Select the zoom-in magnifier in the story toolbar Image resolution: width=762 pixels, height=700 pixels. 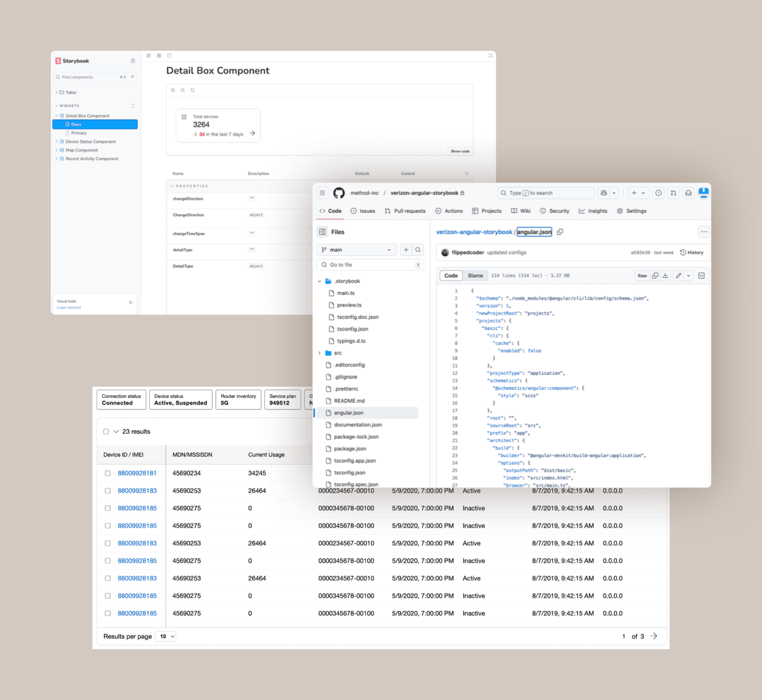tap(174, 90)
